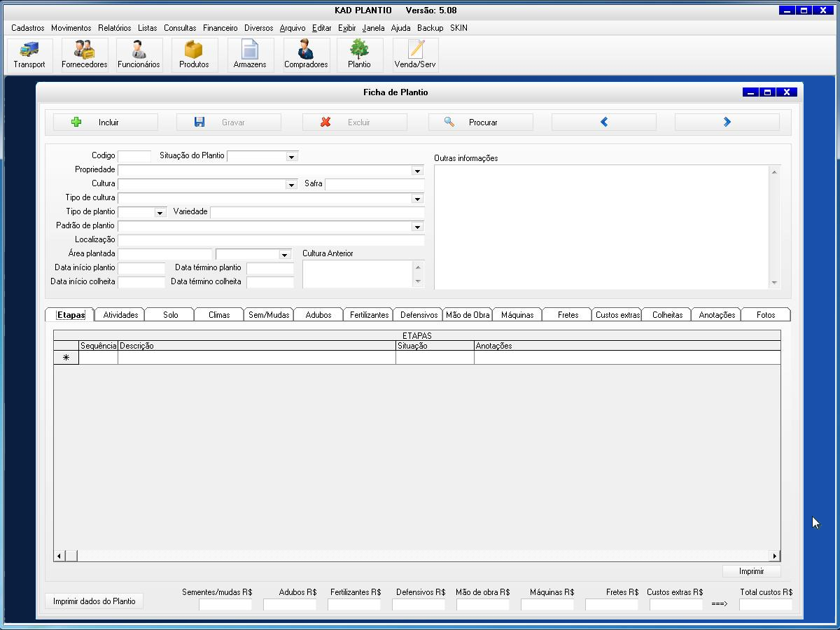Click the Total custos R$ field
Viewport: 840px width, 630px height.
coord(766,604)
